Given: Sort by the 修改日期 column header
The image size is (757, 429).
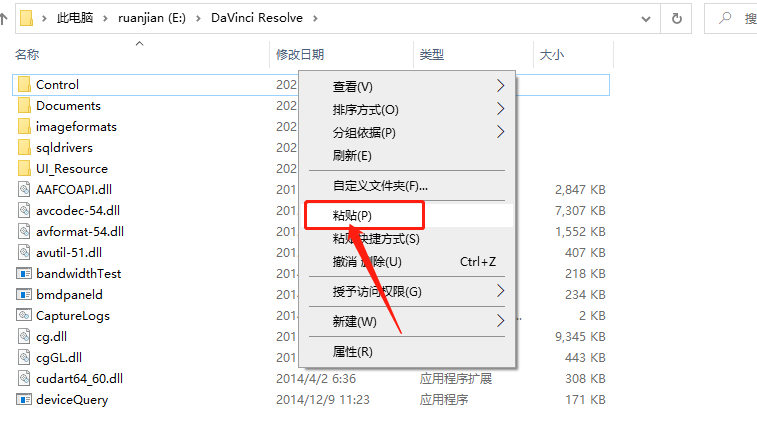Looking at the screenshot, I should pyautogui.click(x=300, y=55).
